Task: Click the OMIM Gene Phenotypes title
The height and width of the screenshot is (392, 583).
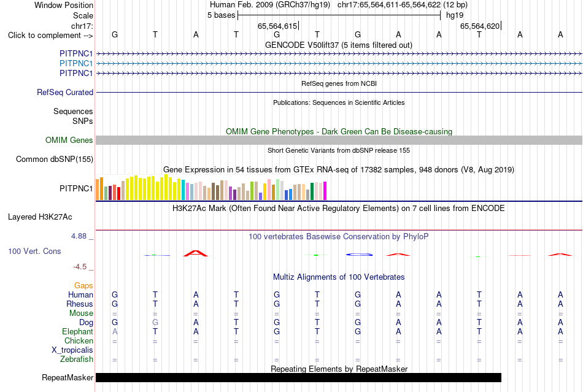Action: pos(339,131)
